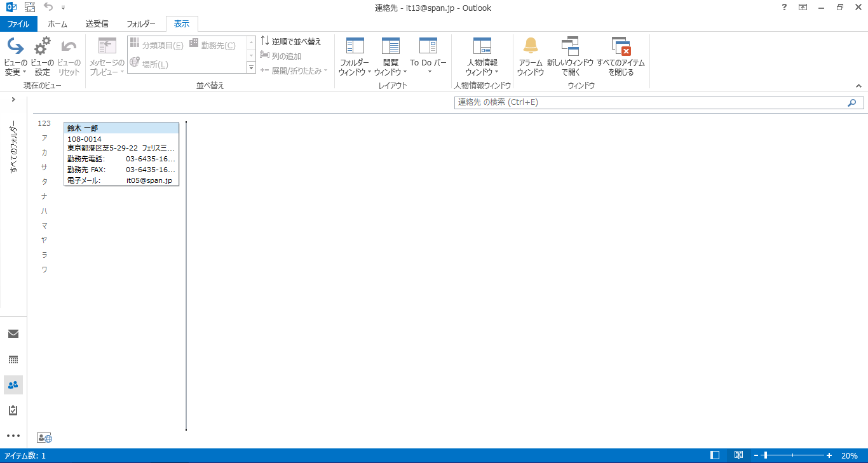
Task: Click Send/Receive quick access icon
Action: (x=30, y=8)
